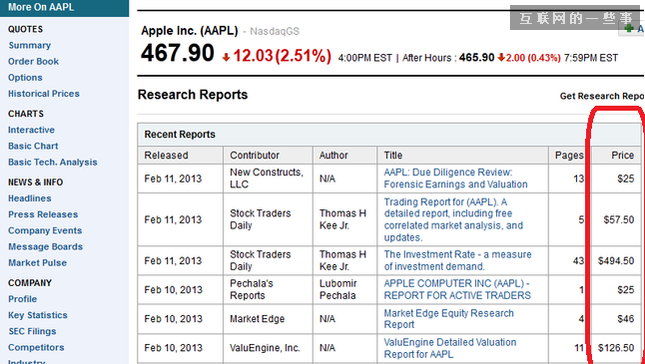
Task: Open Market Edge Equity Research Report
Action: pos(449,318)
